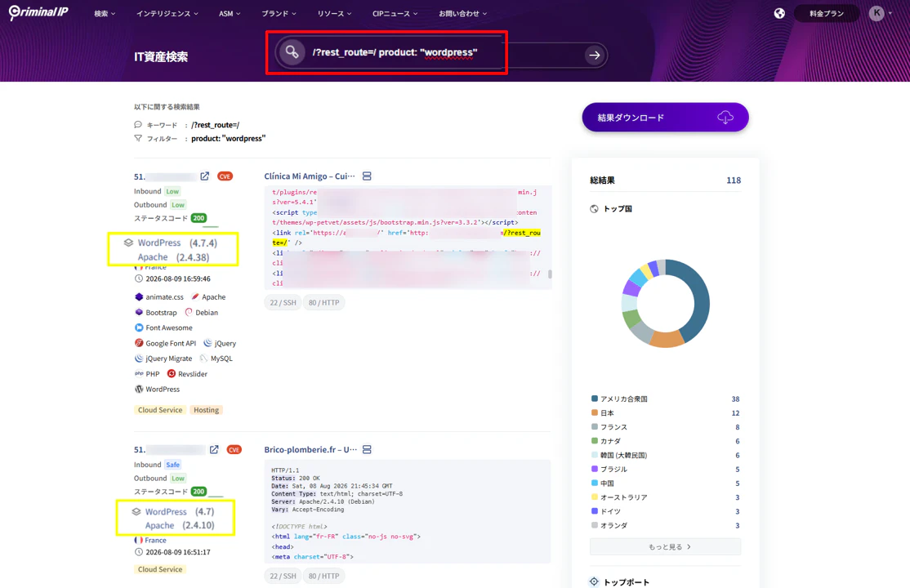910x588 pixels.
Task: Open external link icon for second result IP
Action: [x=214, y=449]
